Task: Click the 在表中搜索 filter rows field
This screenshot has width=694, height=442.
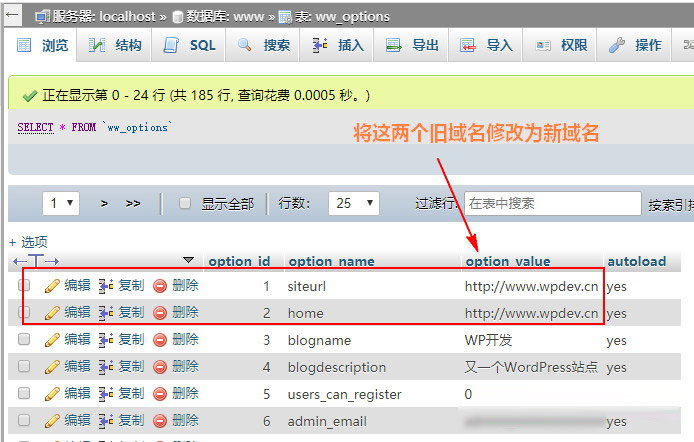Action: coord(552,204)
